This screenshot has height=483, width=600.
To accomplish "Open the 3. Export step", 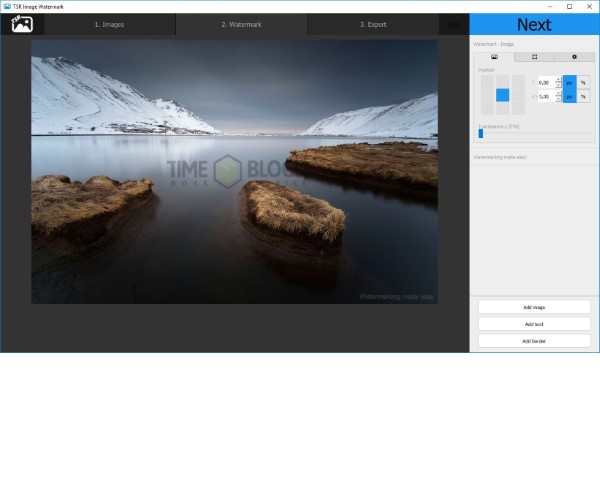I will (x=373, y=24).
